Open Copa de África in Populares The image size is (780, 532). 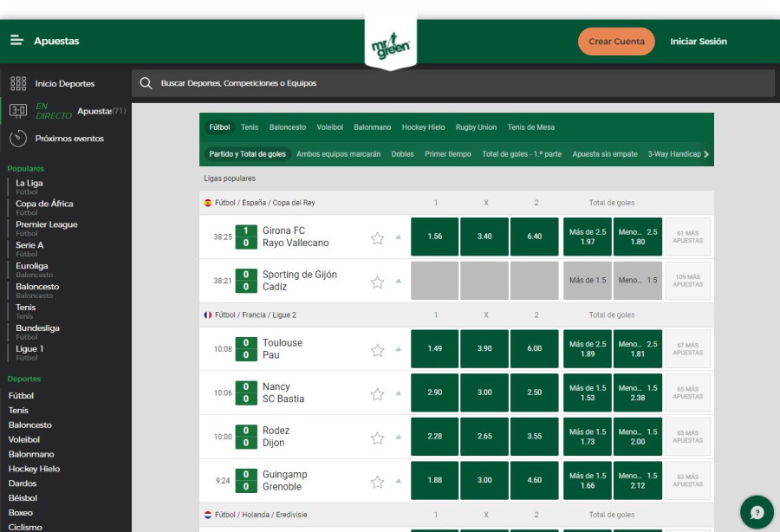(44, 207)
